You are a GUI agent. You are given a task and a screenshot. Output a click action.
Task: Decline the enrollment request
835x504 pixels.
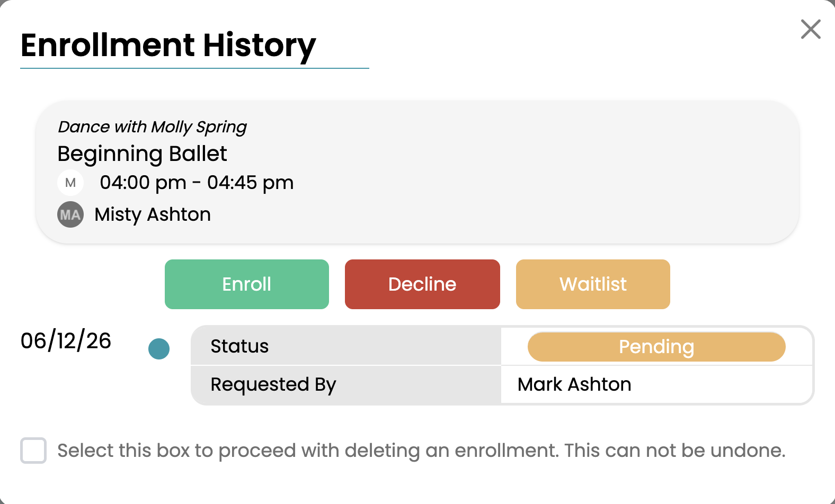(422, 284)
